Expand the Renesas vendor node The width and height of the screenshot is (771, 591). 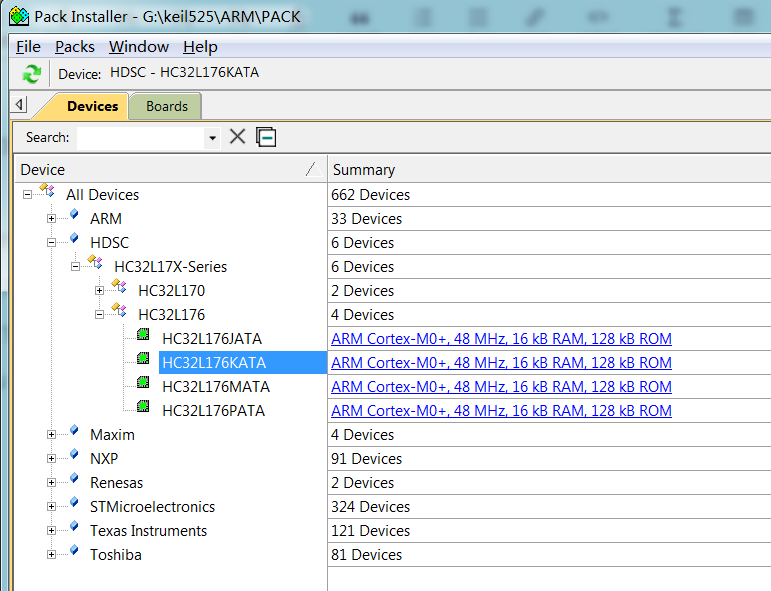51,483
